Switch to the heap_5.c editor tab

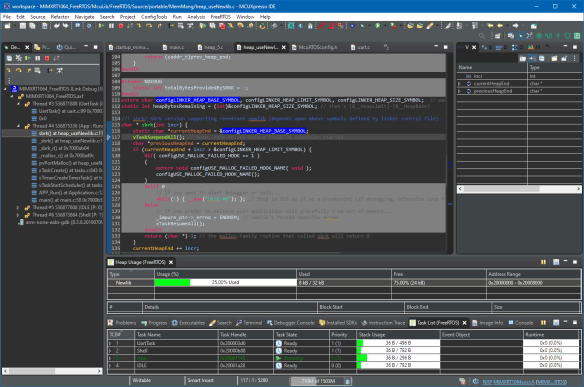[x=210, y=47]
